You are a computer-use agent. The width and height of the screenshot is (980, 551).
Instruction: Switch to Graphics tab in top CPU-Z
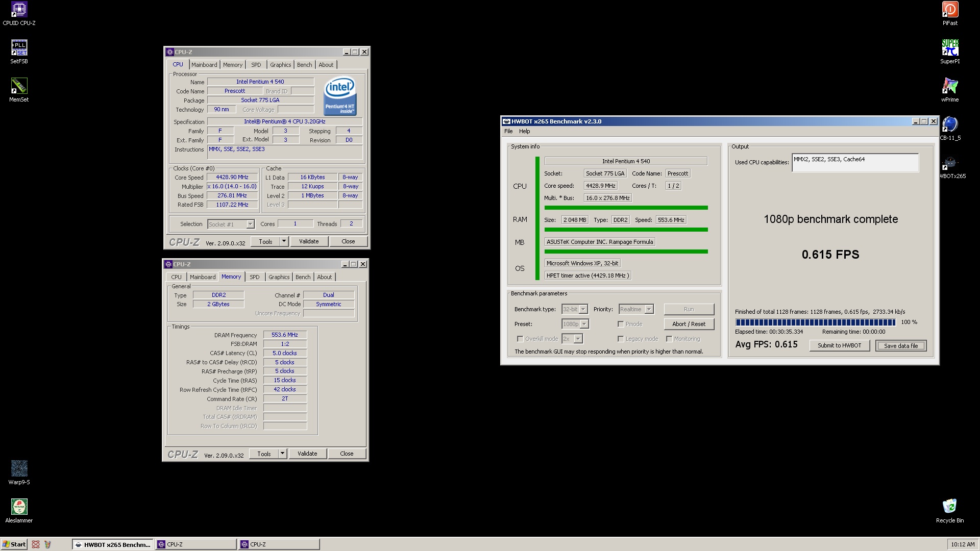(280, 65)
